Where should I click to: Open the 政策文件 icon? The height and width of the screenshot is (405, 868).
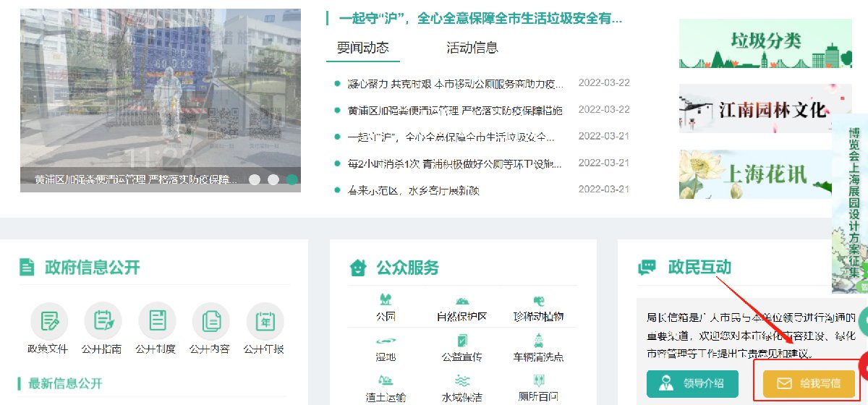click(x=48, y=321)
